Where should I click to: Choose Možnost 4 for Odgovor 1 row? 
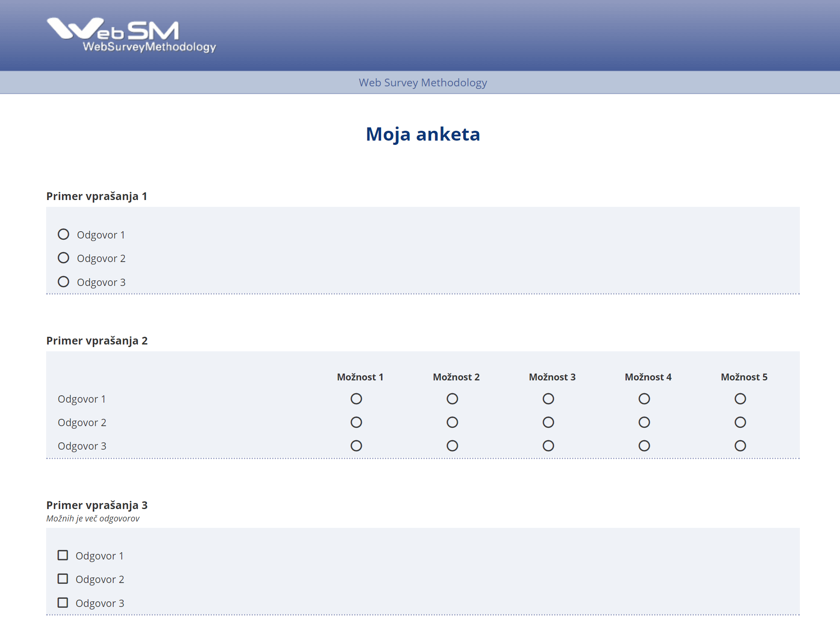[x=644, y=399]
